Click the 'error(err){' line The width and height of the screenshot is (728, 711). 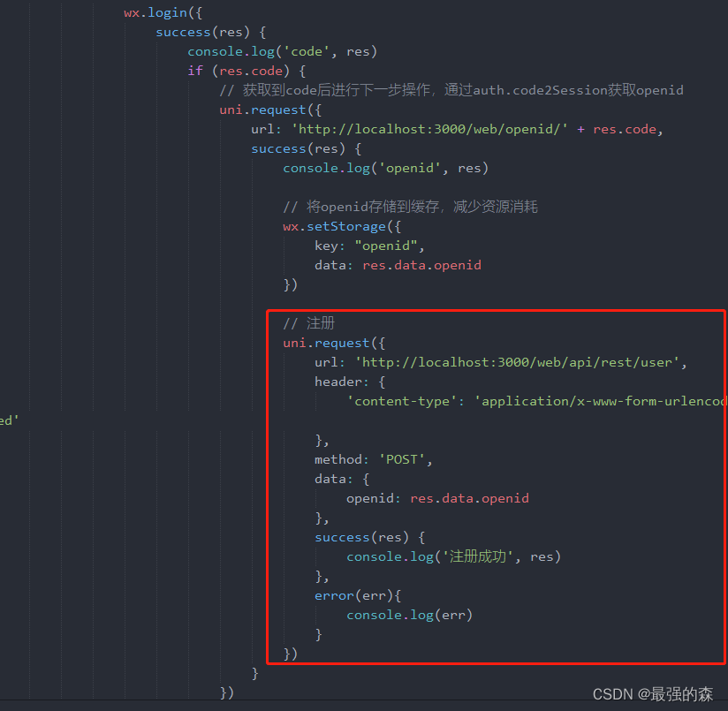point(358,595)
